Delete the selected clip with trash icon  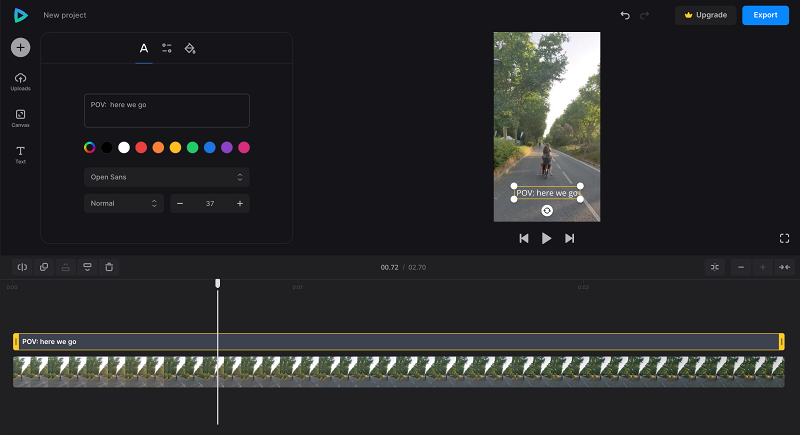pos(109,267)
